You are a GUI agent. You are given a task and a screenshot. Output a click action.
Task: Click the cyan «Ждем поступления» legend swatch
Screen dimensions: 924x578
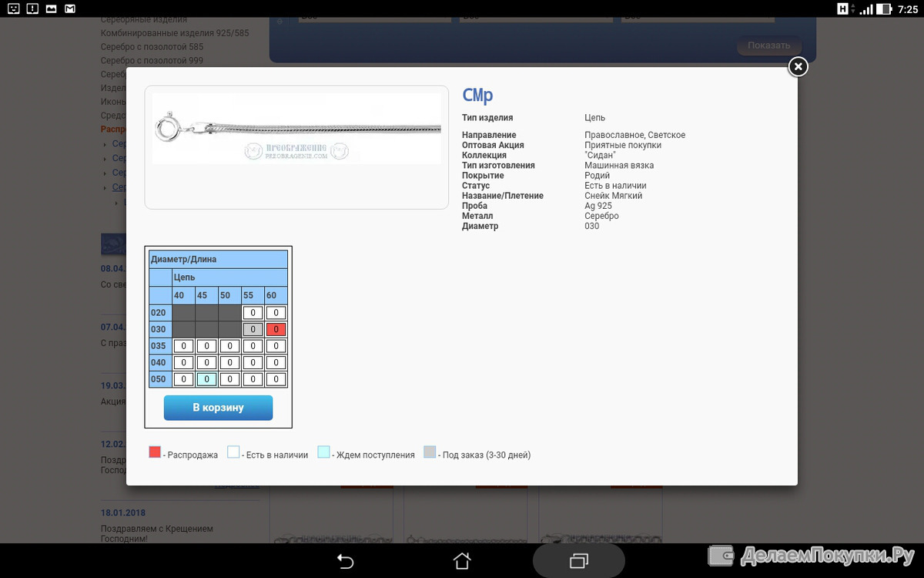pos(324,452)
